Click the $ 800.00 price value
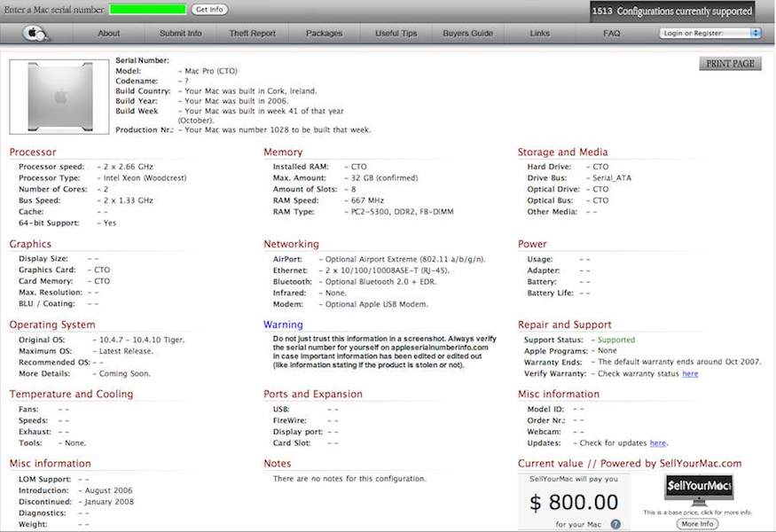 click(x=574, y=503)
